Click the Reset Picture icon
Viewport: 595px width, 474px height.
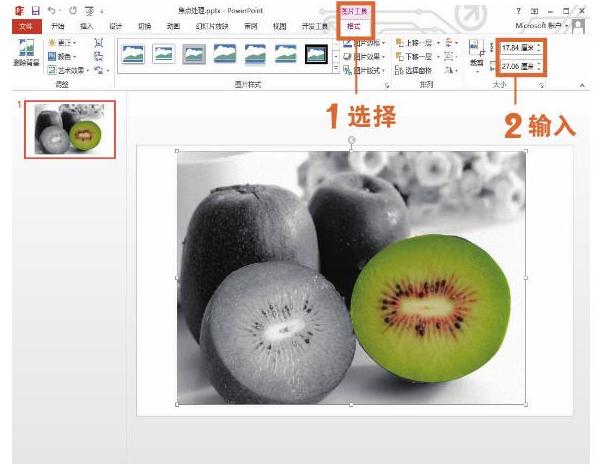tap(99, 70)
